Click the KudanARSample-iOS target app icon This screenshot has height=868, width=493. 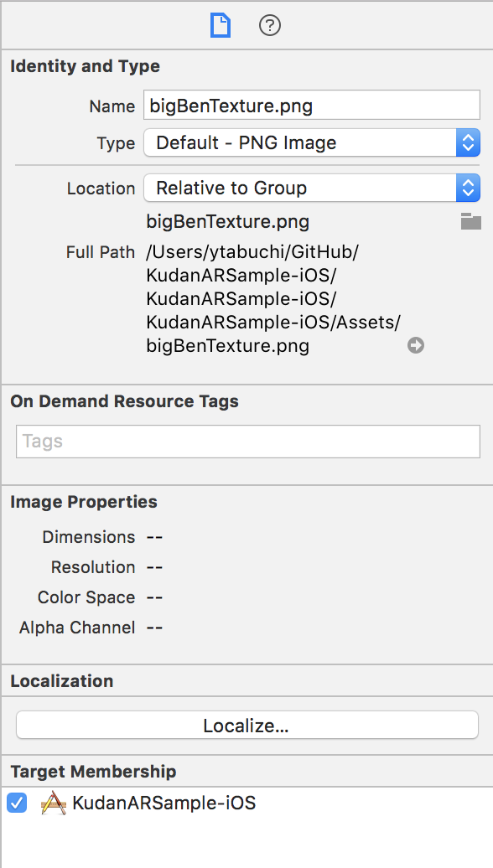tap(54, 803)
